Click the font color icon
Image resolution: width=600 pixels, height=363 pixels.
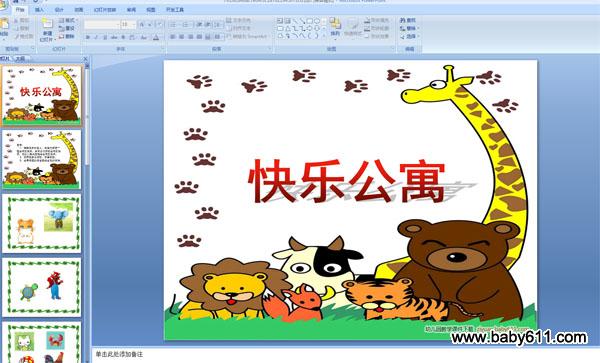coord(156,37)
